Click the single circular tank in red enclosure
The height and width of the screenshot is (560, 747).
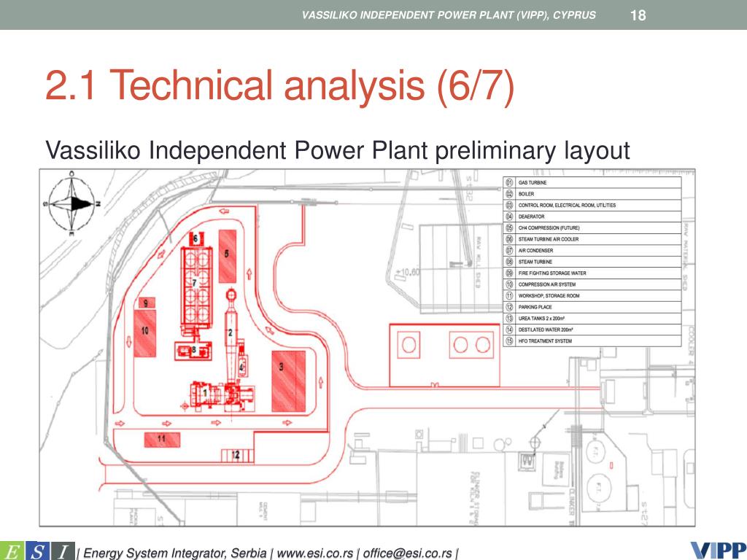coord(409,344)
